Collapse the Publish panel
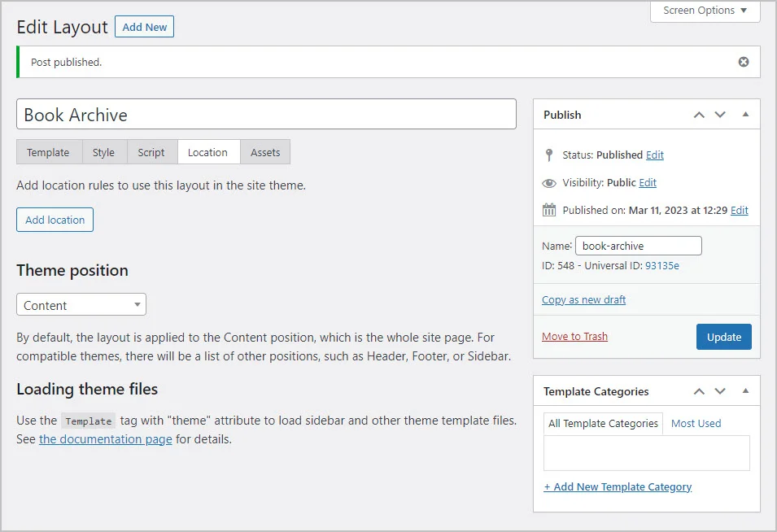This screenshot has width=777, height=532. point(745,115)
